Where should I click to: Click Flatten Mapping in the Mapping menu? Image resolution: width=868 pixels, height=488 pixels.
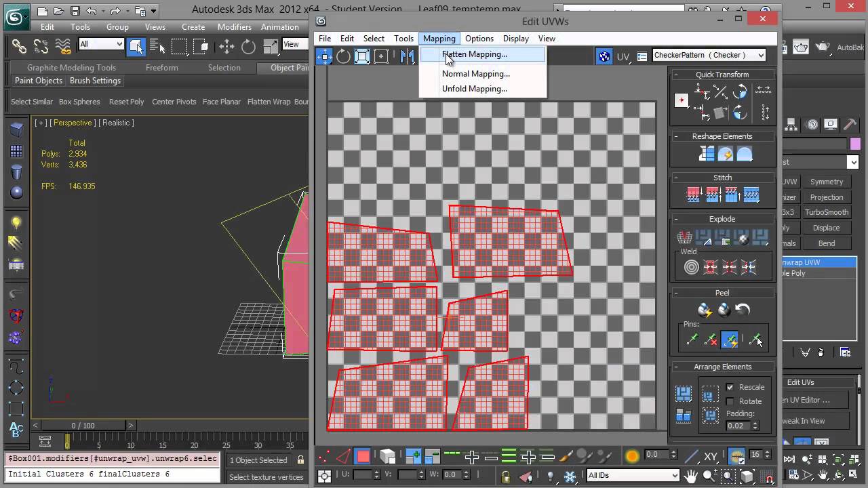pyautogui.click(x=474, y=54)
